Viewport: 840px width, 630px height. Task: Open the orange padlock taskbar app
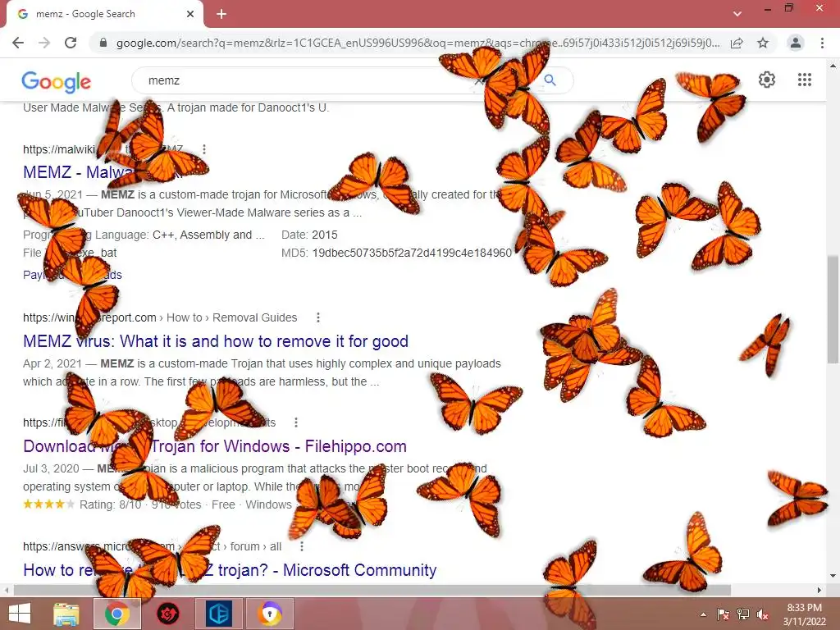[x=270, y=614]
